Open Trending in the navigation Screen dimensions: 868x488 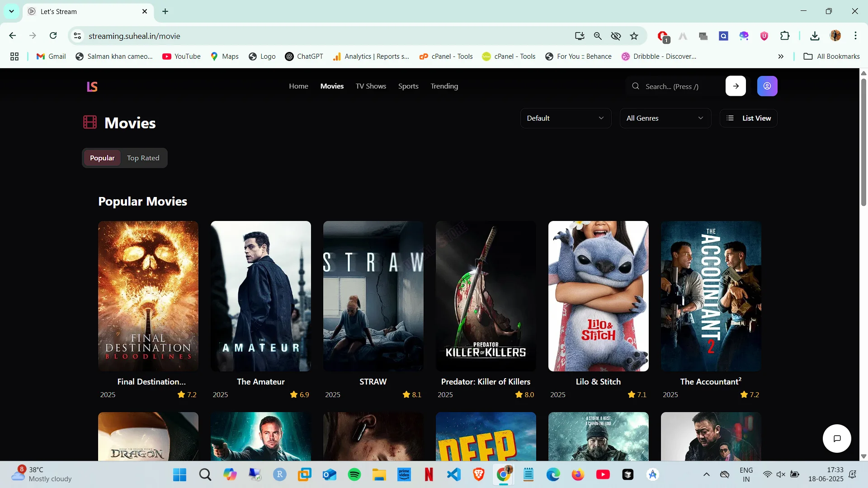pos(444,86)
